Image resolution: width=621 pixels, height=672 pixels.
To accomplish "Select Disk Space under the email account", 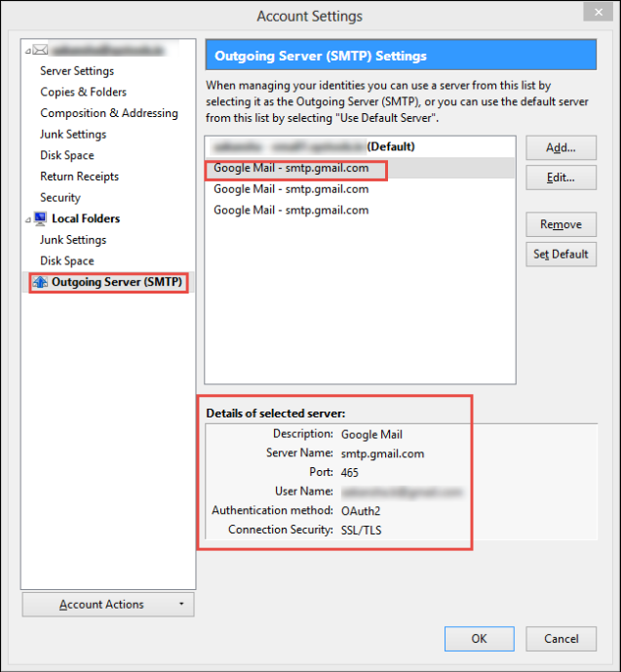I will coord(67,156).
